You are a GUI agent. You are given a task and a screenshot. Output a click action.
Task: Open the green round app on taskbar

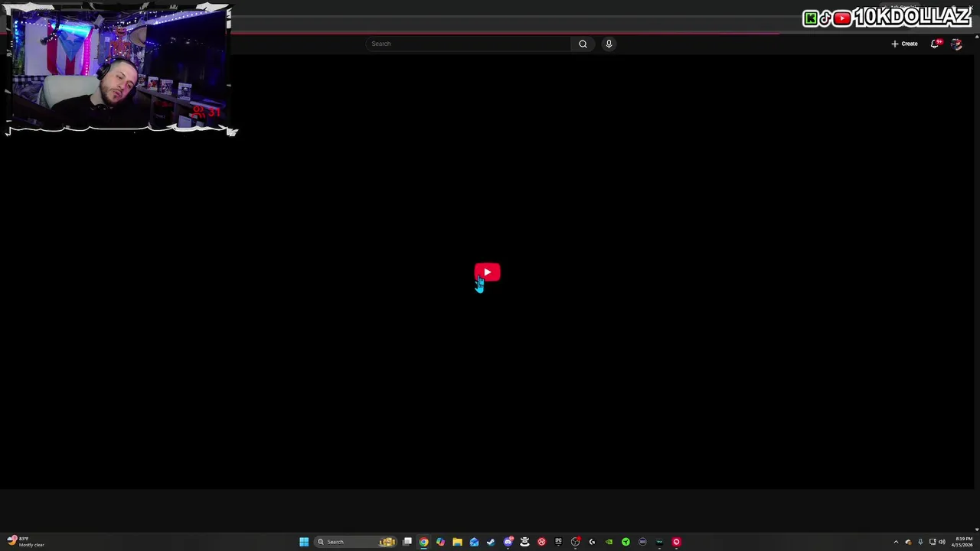pos(626,542)
